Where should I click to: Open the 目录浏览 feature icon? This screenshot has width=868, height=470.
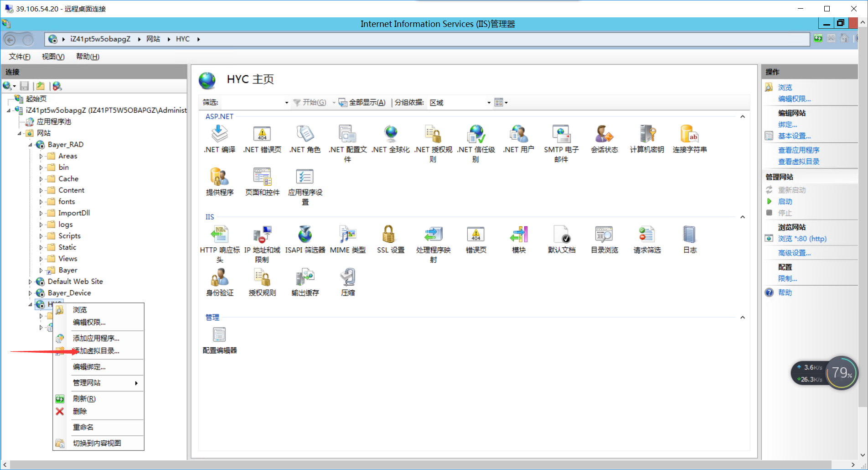[604, 235]
